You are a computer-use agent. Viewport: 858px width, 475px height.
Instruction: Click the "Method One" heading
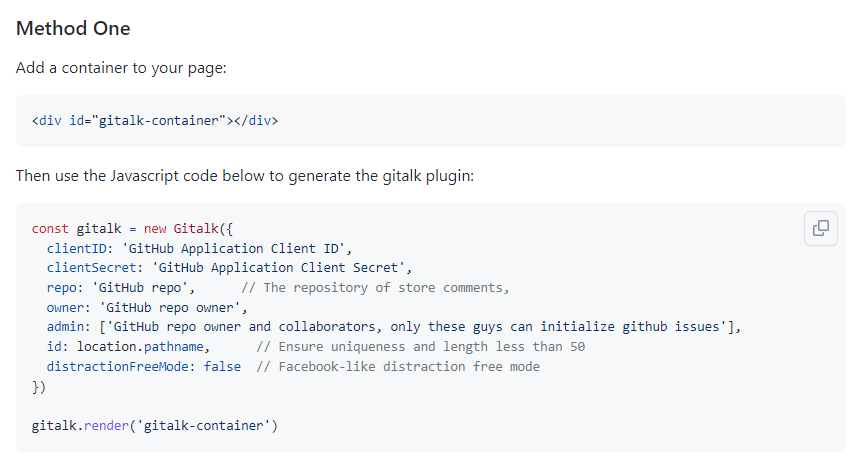pos(73,28)
